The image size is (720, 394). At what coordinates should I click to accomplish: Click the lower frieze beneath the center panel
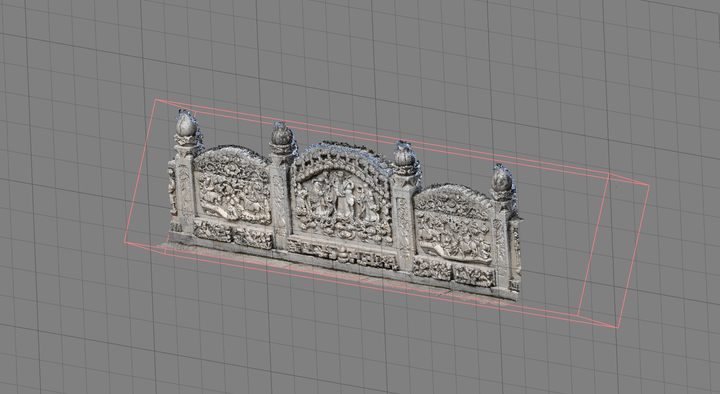343,254
